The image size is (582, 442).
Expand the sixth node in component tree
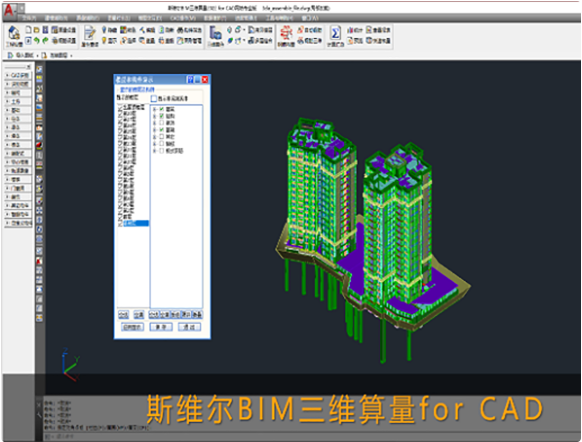point(155,144)
